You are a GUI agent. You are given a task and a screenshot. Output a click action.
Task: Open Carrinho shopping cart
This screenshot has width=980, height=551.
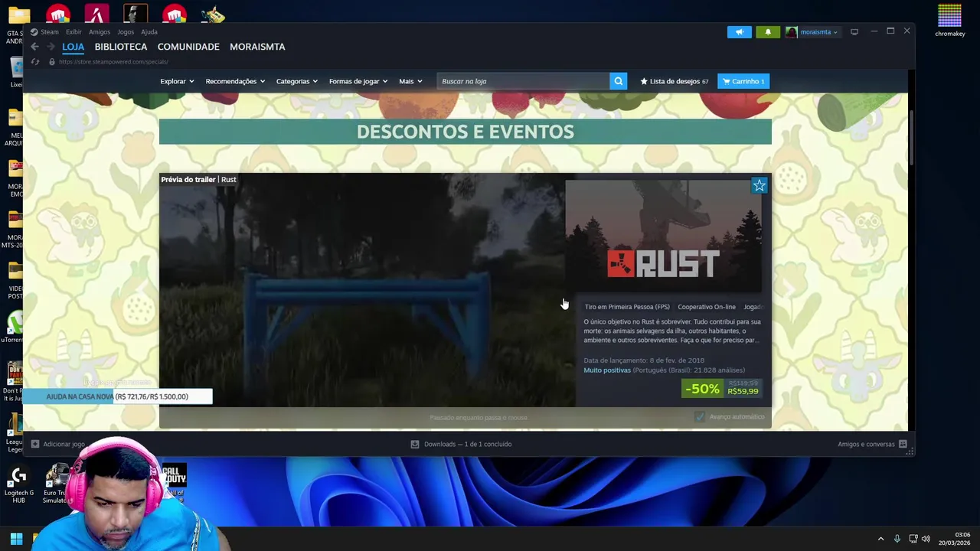click(743, 81)
